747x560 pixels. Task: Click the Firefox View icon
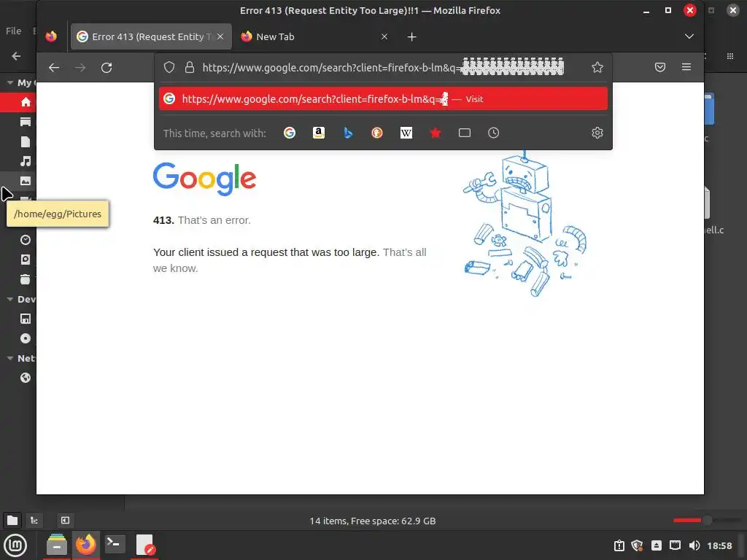click(x=51, y=36)
